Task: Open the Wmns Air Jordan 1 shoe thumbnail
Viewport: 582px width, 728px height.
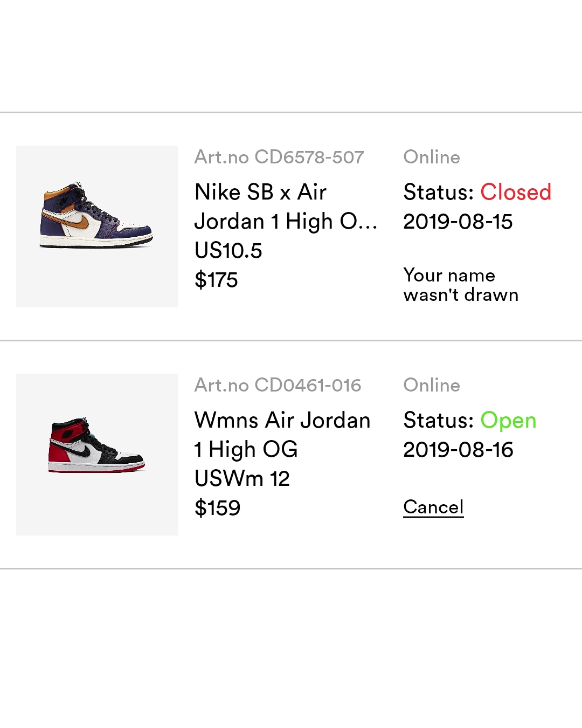Action: click(x=97, y=454)
